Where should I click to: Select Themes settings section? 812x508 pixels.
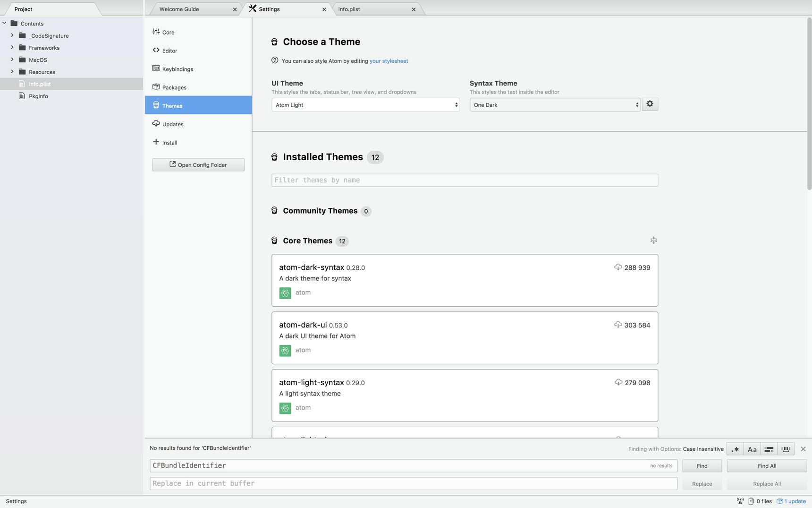point(198,105)
